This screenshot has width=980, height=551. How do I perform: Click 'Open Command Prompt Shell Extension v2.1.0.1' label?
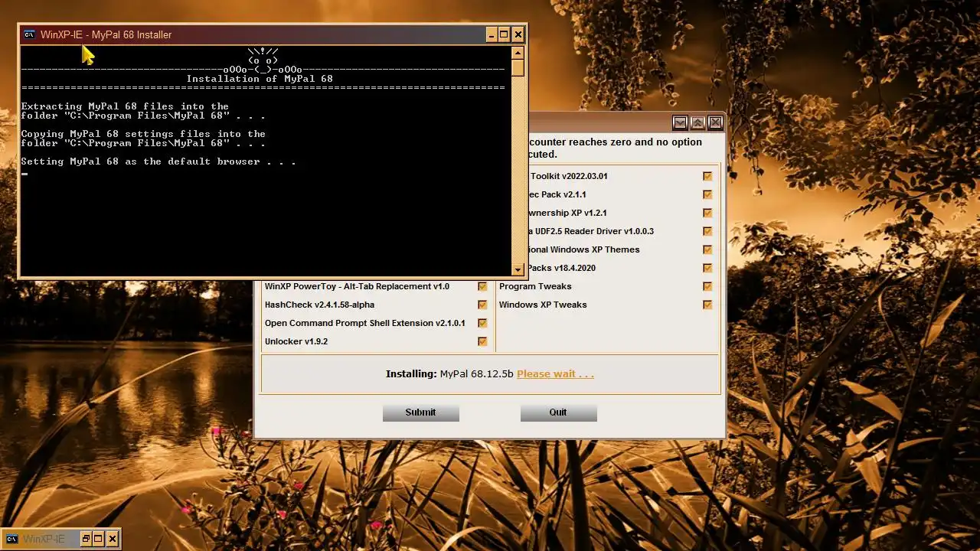point(365,323)
